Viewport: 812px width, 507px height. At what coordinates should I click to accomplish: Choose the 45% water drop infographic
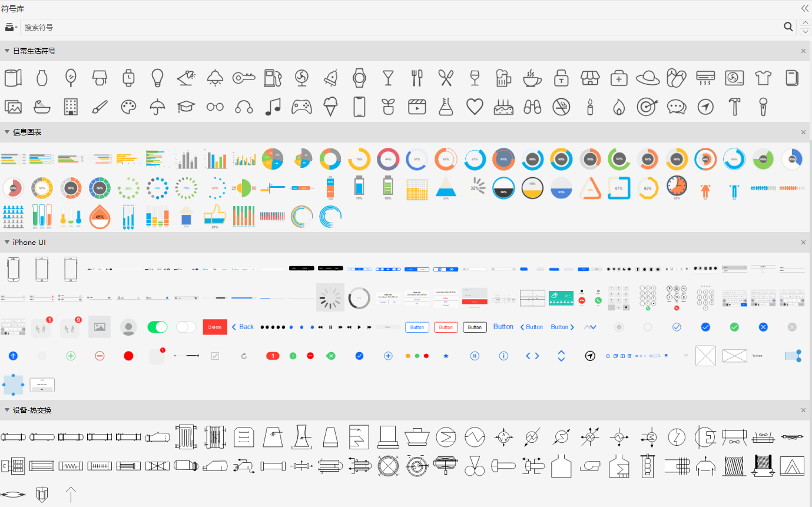click(x=100, y=216)
